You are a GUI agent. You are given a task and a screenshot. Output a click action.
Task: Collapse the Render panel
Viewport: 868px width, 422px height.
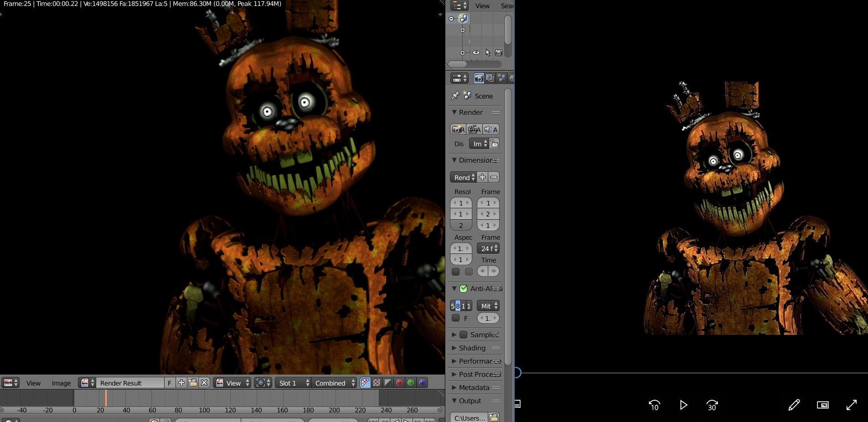454,112
